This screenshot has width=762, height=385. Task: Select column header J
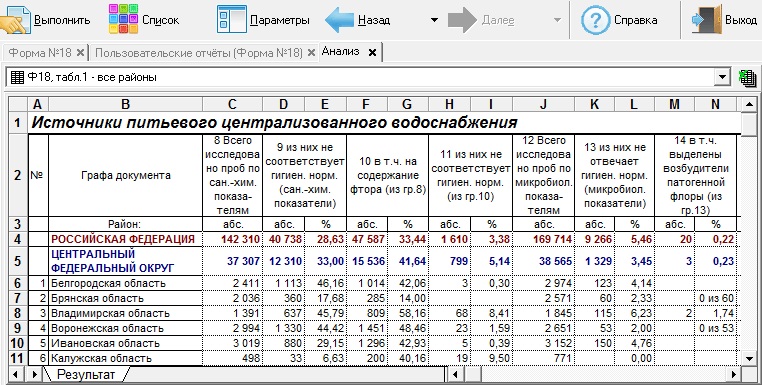[543, 104]
